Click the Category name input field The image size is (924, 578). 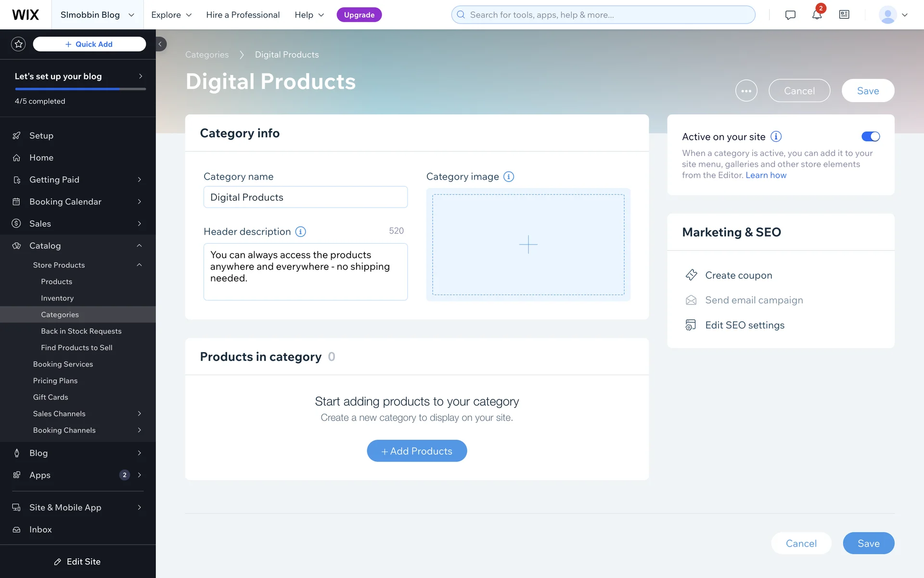pos(305,197)
